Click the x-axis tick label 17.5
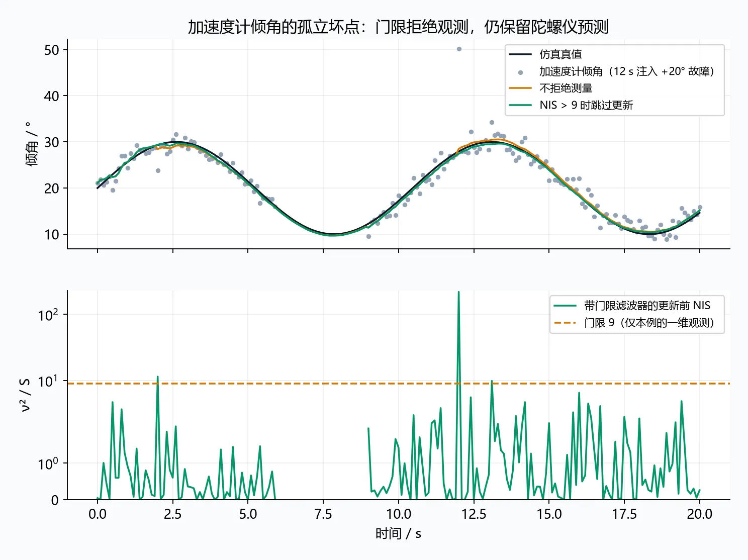The width and height of the screenshot is (748, 560). coord(624,514)
